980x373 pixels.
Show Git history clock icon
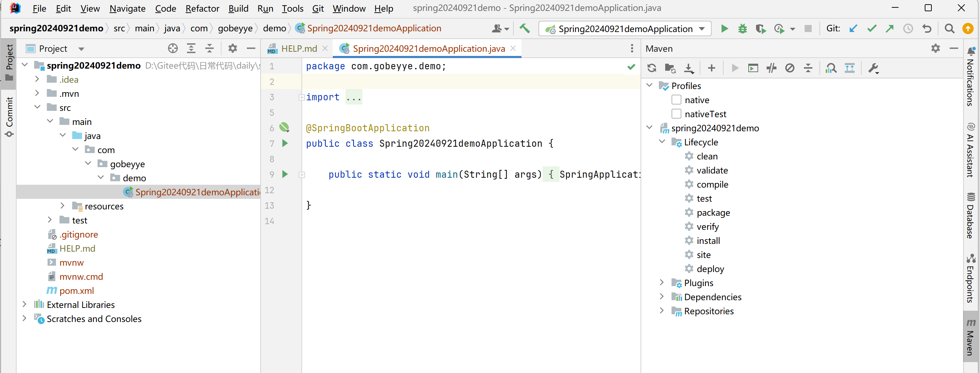[908, 29]
